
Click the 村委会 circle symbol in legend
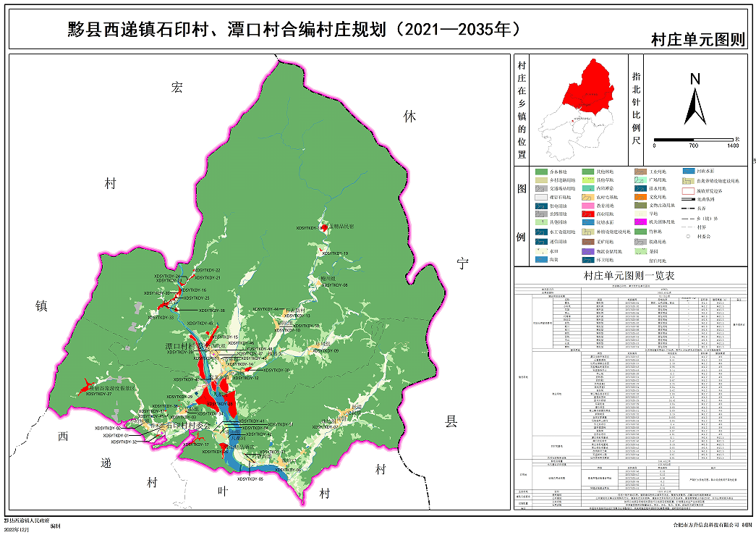[x=687, y=236]
